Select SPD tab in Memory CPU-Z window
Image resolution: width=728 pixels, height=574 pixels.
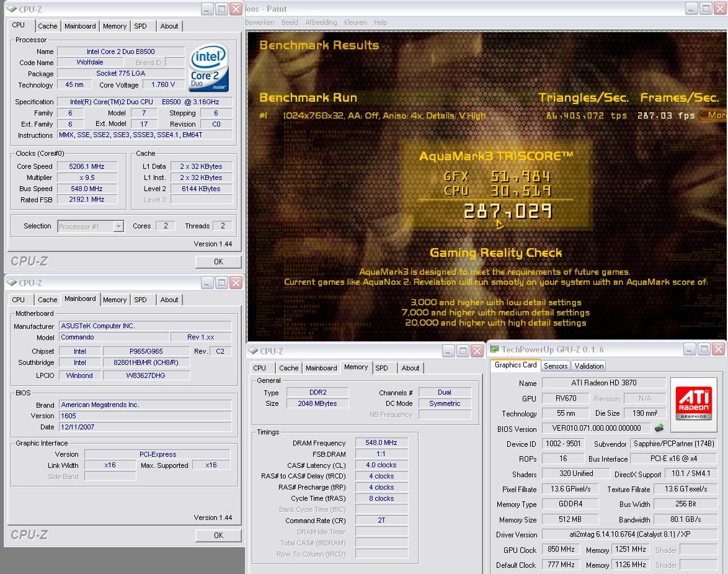[381, 367]
